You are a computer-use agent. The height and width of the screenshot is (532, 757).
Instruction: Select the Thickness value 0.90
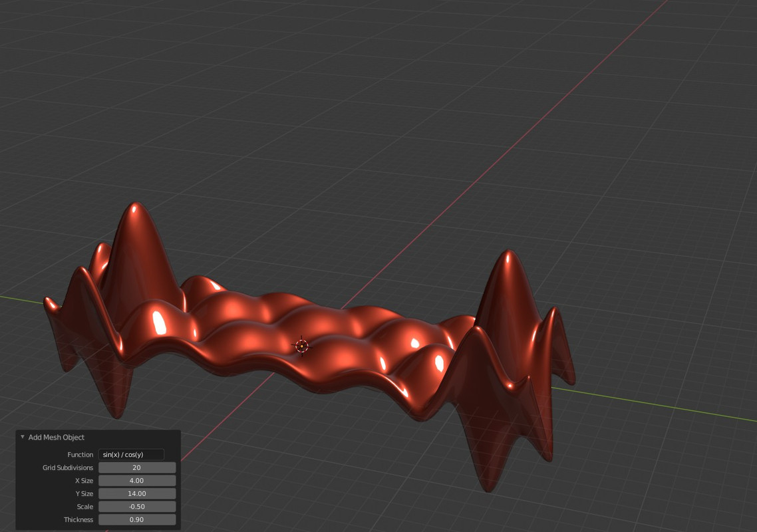(136, 519)
